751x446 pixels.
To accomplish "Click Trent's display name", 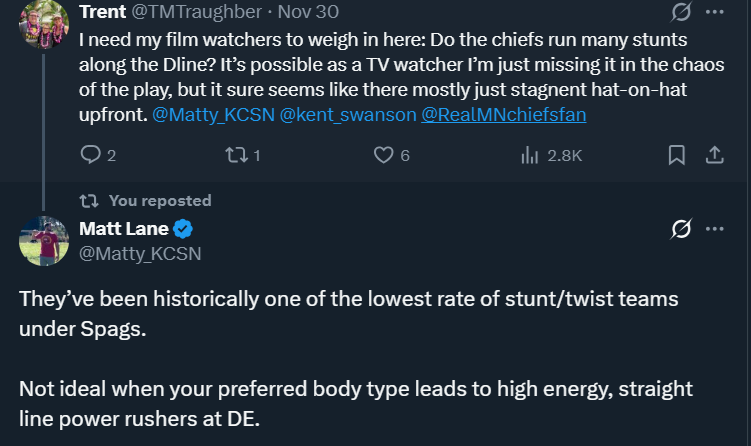I will click(103, 12).
